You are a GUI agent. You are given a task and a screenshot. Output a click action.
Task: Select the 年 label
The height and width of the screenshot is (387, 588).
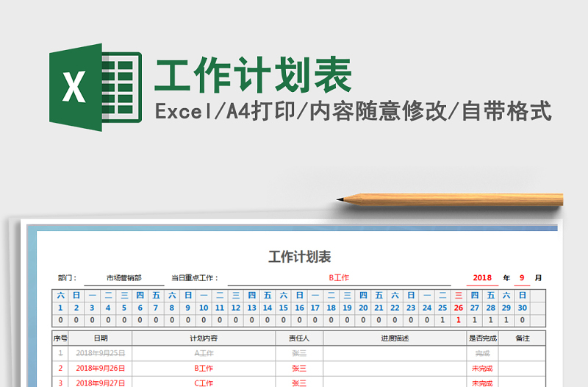[x=506, y=278]
